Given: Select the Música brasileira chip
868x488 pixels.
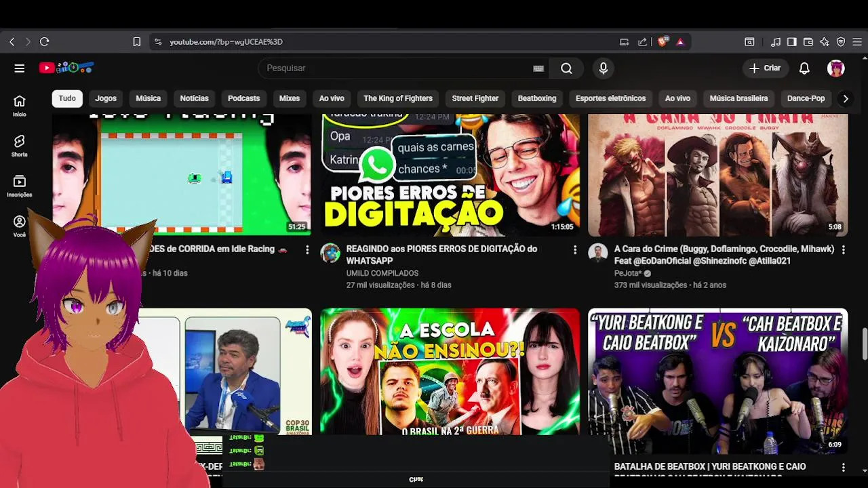Looking at the screenshot, I should 738,98.
